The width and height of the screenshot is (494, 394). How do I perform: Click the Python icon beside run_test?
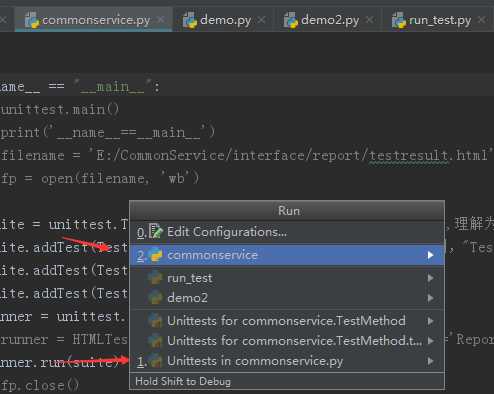pyautogui.click(x=156, y=277)
